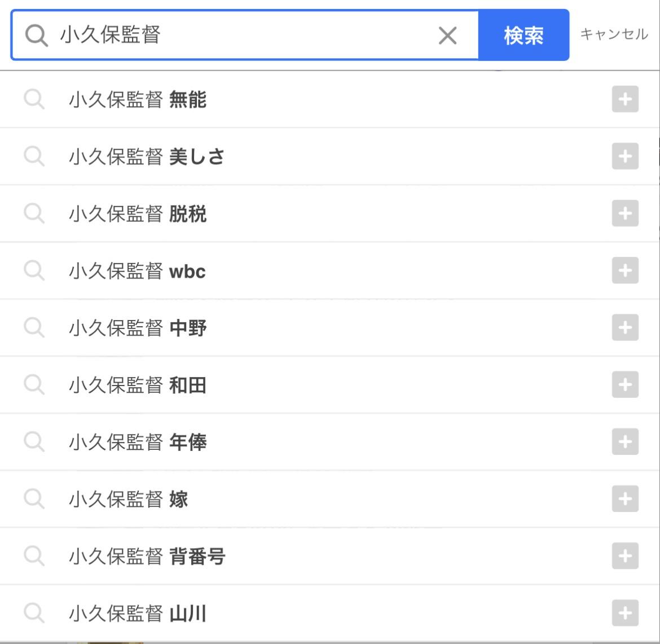Click the plus icon next to 山川 suggestion
The width and height of the screenshot is (660, 644).
(625, 613)
